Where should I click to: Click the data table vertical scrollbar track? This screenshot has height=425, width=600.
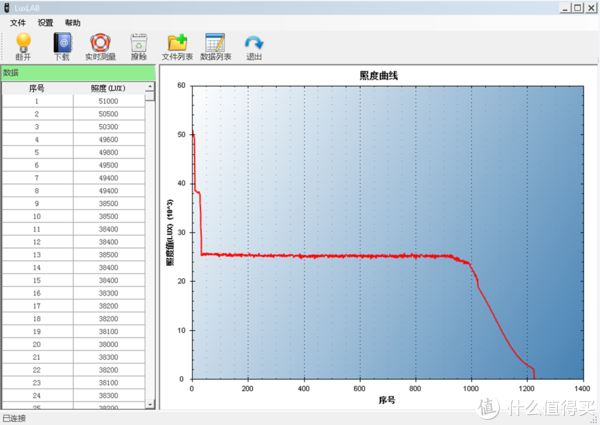point(150,250)
